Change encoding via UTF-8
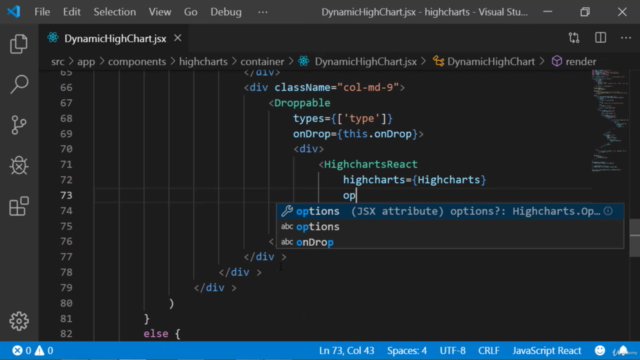 point(453,351)
